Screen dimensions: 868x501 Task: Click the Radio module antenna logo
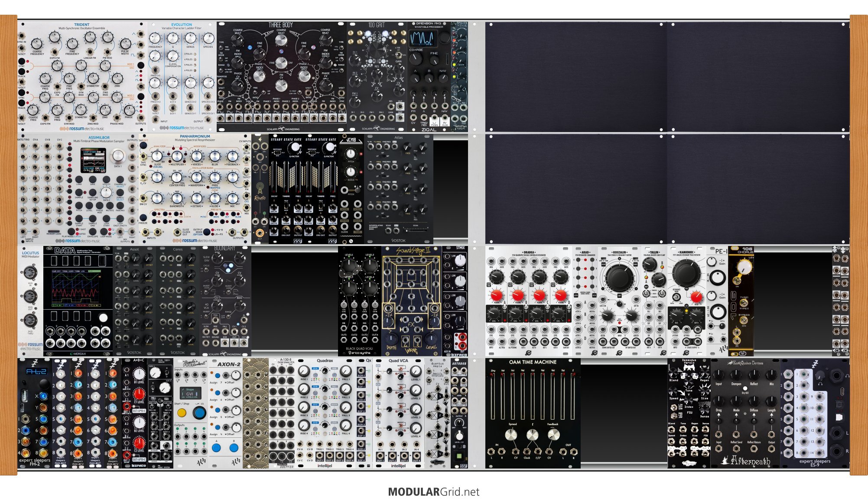260,188
